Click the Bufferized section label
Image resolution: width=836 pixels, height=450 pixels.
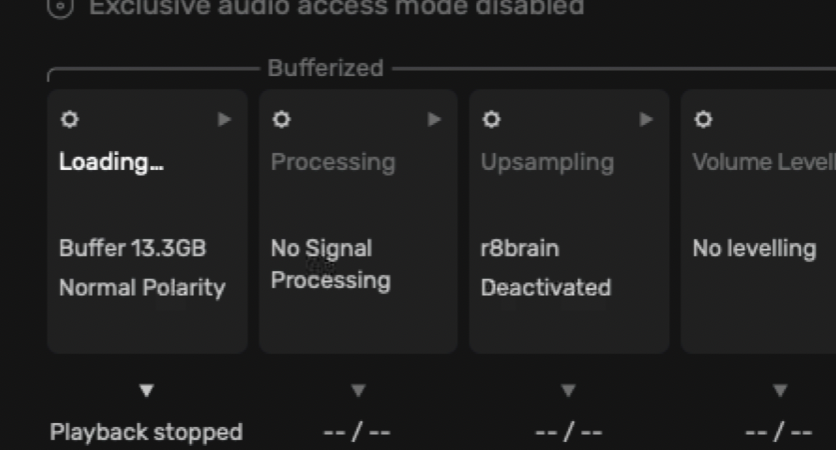(326, 68)
